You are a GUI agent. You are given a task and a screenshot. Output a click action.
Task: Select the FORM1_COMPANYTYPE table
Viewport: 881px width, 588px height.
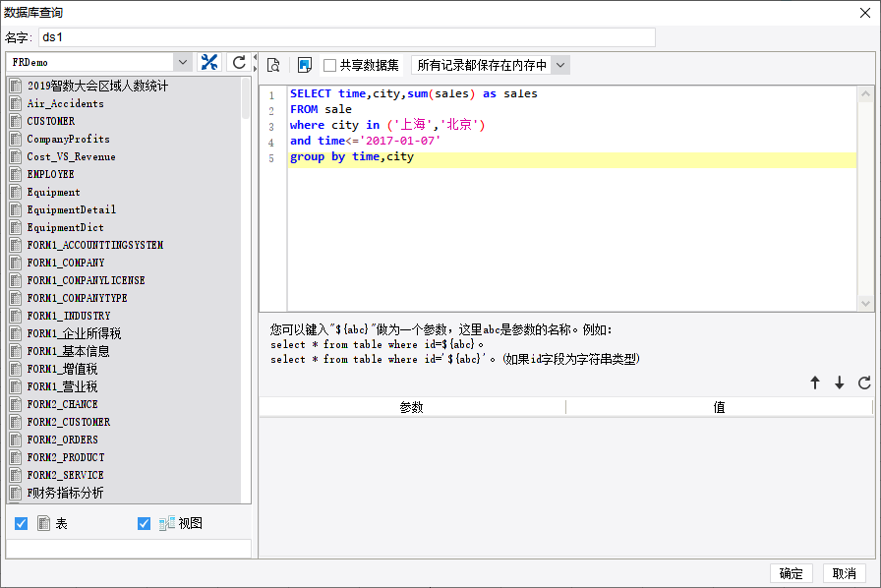coord(77,298)
